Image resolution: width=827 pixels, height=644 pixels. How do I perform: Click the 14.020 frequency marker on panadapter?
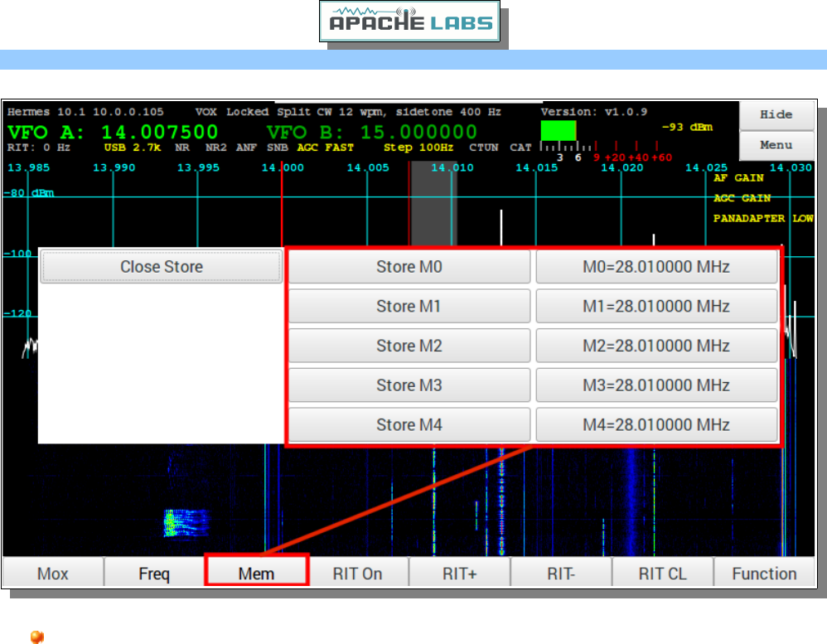[622, 167]
